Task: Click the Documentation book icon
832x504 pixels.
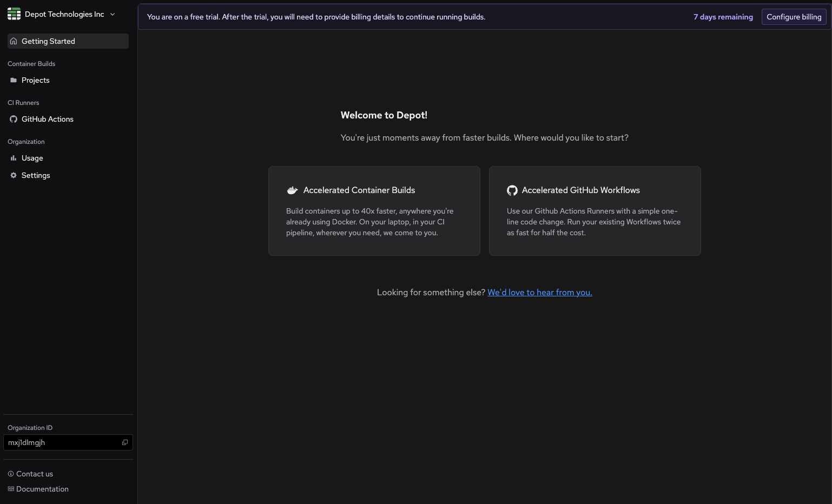Action: click(11, 489)
